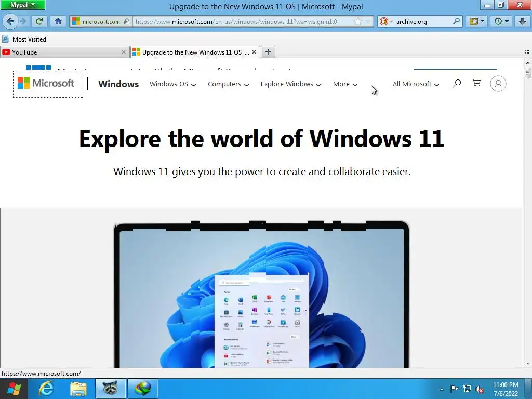The width and height of the screenshot is (532, 399).
Task: Click the Microsoft logo link
Action: pos(48,84)
